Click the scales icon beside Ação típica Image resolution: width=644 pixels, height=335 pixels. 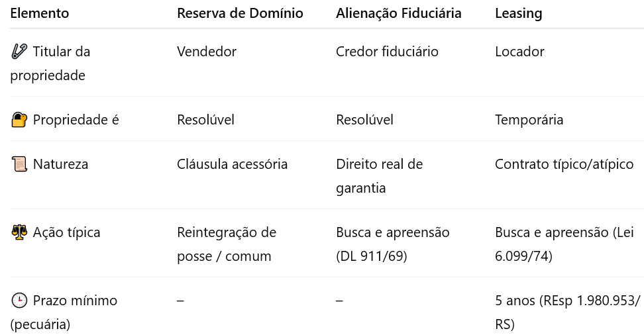[x=19, y=232]
